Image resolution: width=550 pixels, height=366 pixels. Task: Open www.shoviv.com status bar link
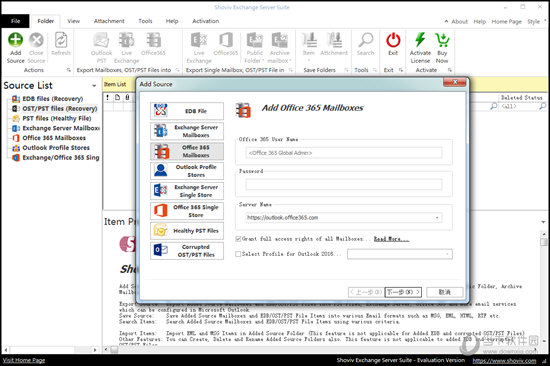click(504, 360)
